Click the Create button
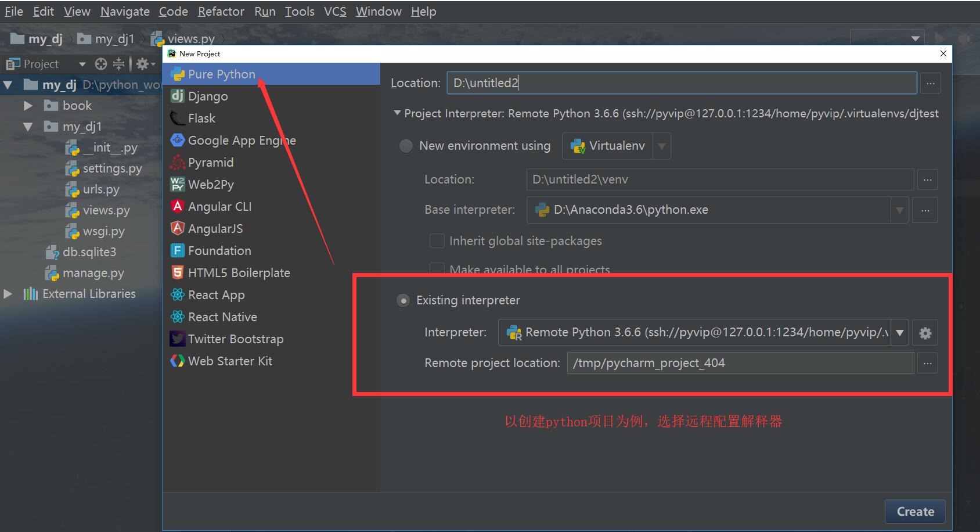980x532 pixels. point(916,512)
